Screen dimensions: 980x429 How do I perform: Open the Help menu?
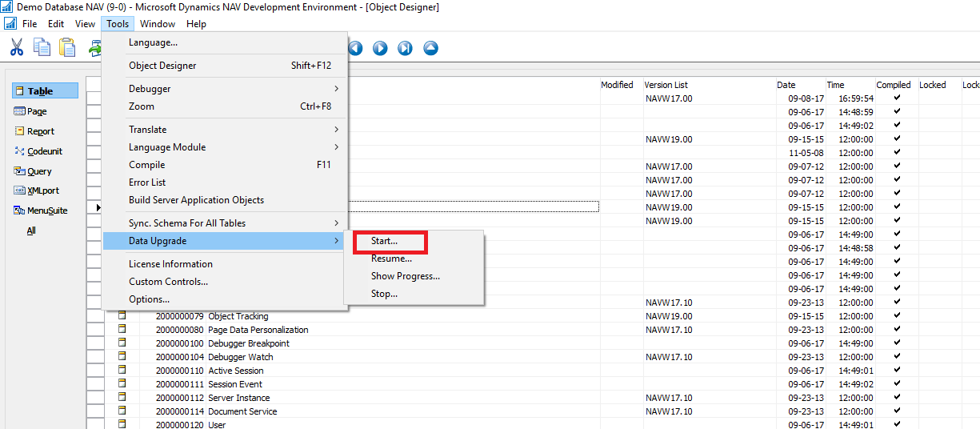tap(197, 24)
